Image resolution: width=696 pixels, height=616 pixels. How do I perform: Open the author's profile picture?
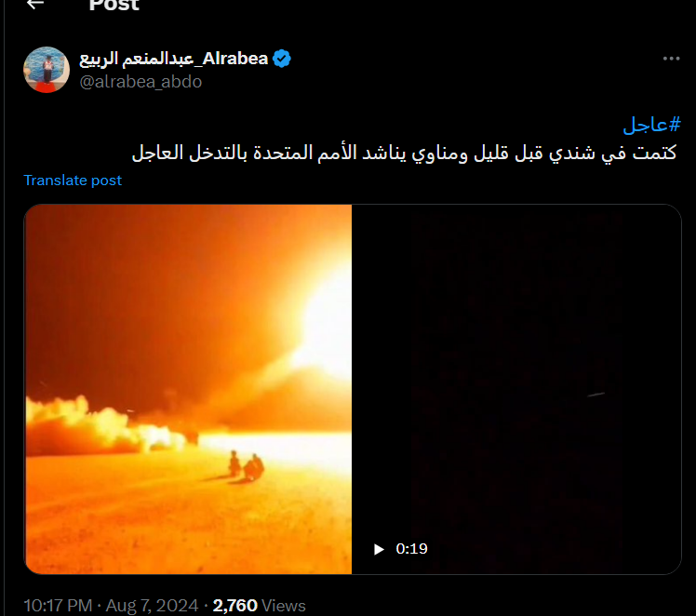(47, 70)
